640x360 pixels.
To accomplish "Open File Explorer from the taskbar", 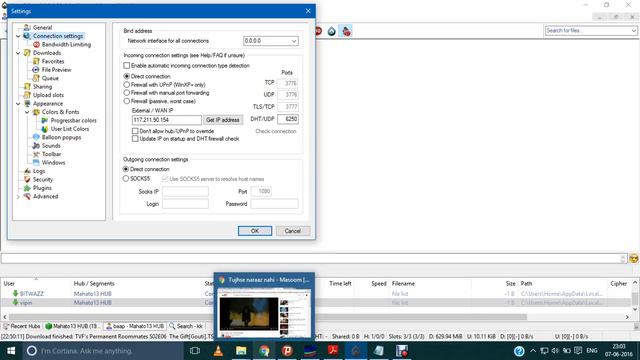I will click(241, 351).
